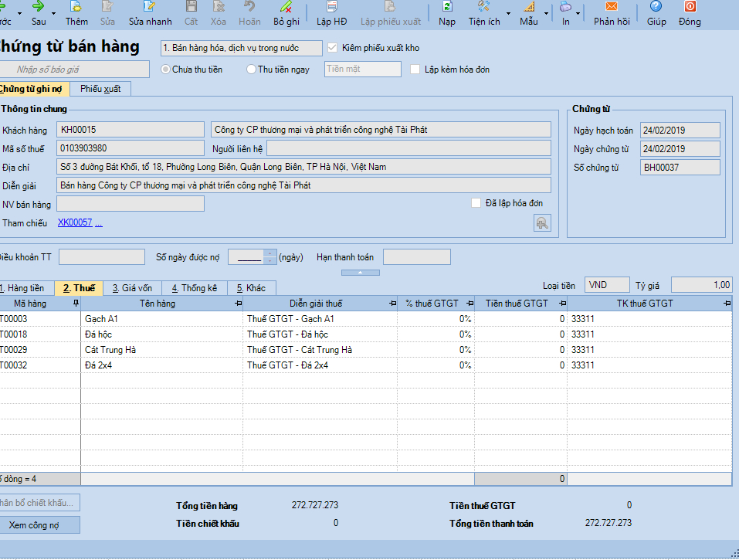This screenshot has height=560, width=739.
Task: Toggle Kiêm phiếu xuất kho checkbox
Action: 332,48
